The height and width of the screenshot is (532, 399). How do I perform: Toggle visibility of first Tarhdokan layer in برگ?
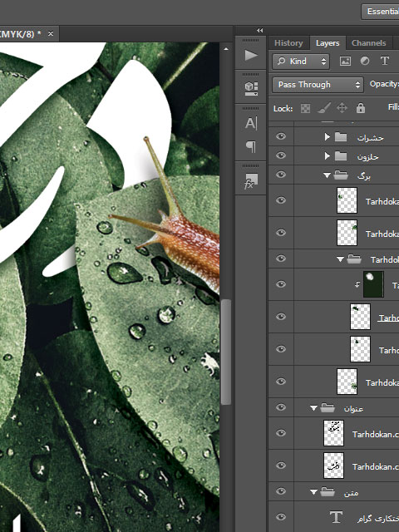(281, 200)
